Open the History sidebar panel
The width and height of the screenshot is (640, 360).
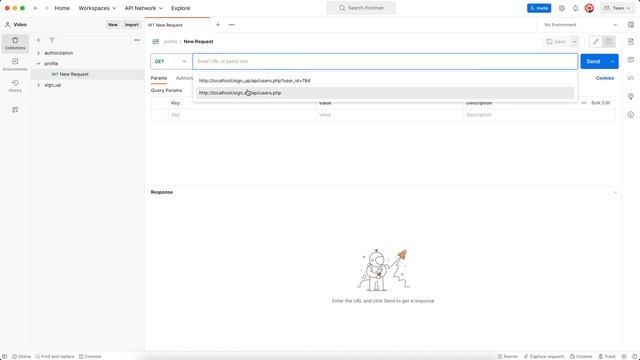15,86
